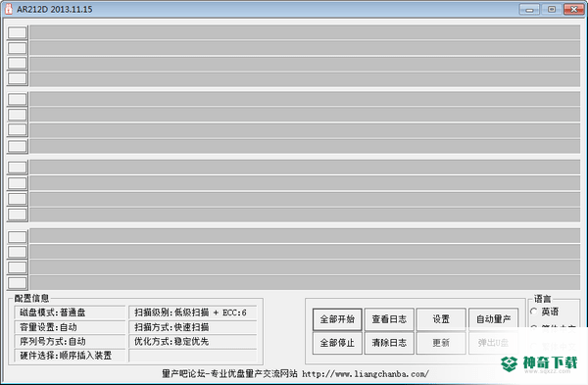
Task: Click second port button in the bottom group
Action: click(x=18, y=252)
